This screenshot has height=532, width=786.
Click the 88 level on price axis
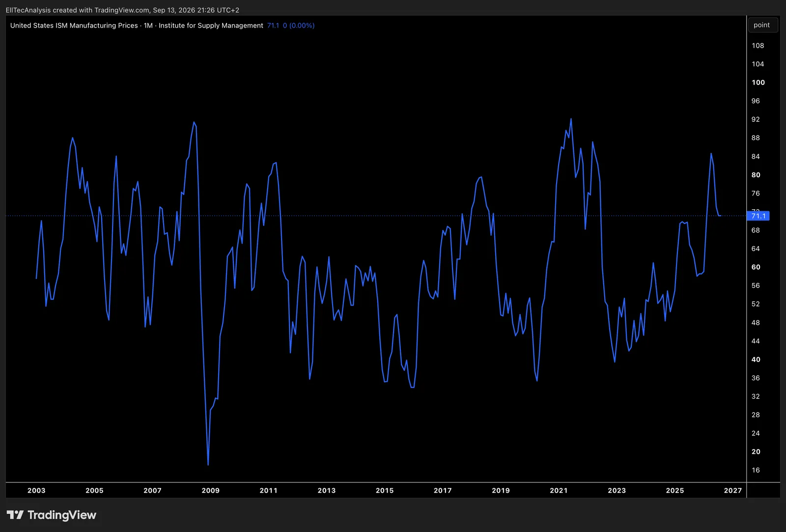756,138
